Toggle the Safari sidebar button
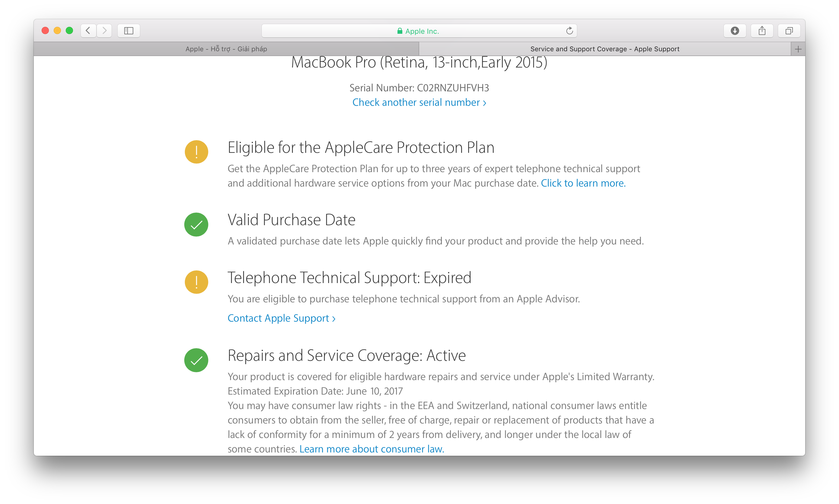The height and width of the screenshot is (504, 839). 129,30
